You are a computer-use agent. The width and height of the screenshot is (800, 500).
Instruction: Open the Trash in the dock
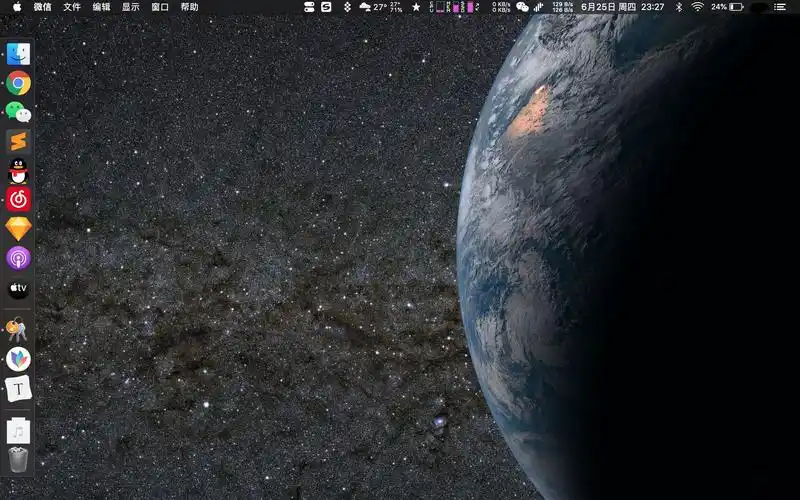pos(18,459)
